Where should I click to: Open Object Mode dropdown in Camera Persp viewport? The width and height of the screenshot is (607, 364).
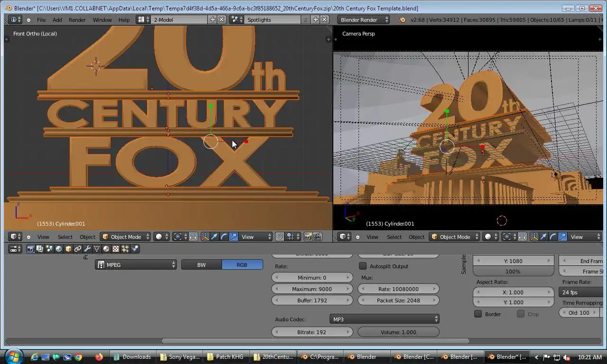[x=454, y=237]
